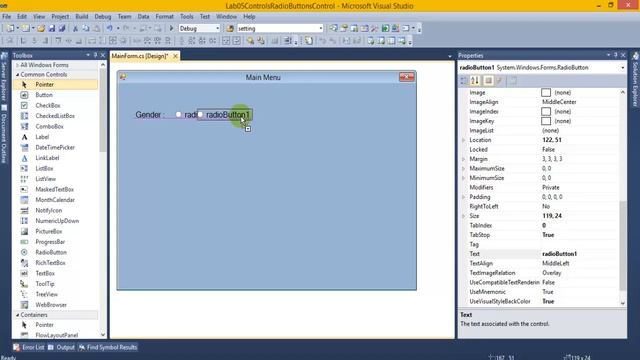Expand the All Windows Forms group
The height and width of the screenshot is (360, 640).
click(x=17, y=65)
